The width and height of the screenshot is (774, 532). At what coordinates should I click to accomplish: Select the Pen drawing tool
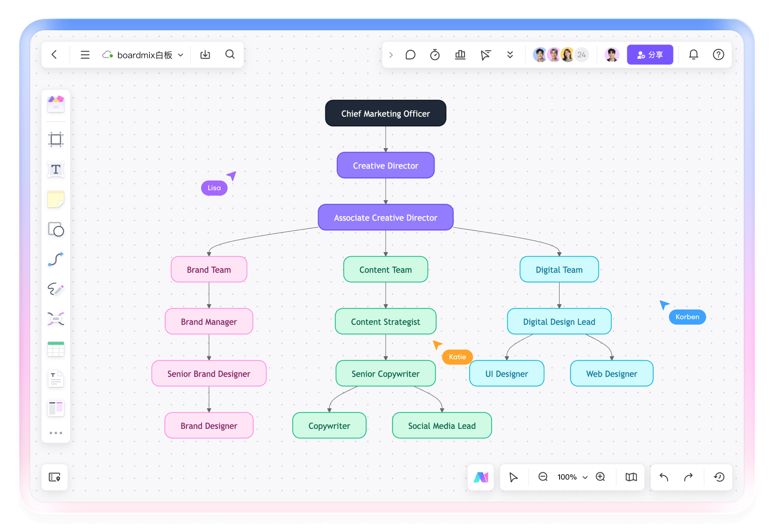coord(56,289)
